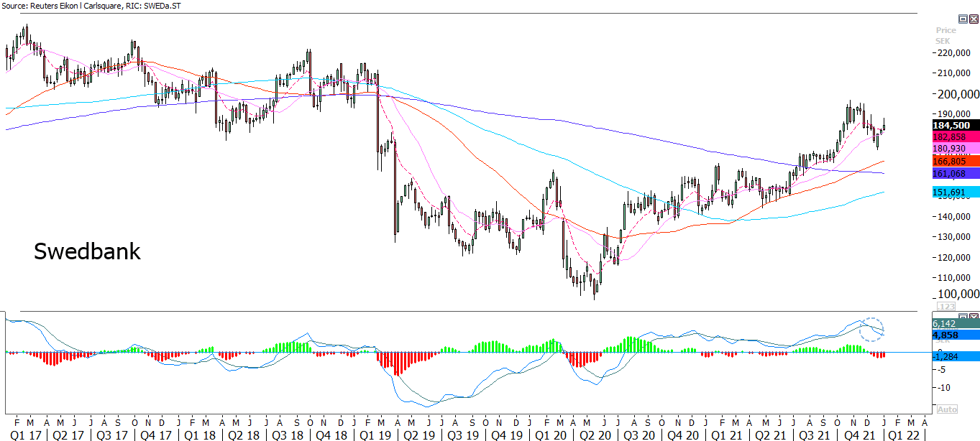The width and height of the screenshot is (980, 441).
Task: Click the -5 MACD axis label
Action: point(940,370)
